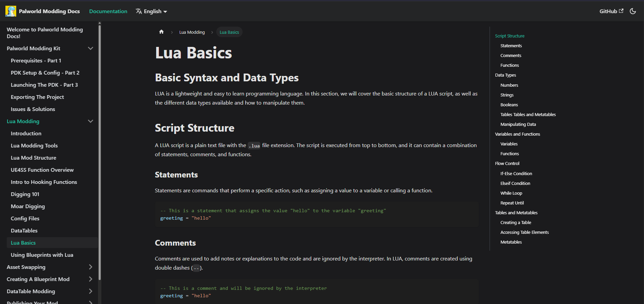Viewport: 644px width, 304px height.
Task: Jump to Statements in table of contents
Action: [x=511, y=46]
